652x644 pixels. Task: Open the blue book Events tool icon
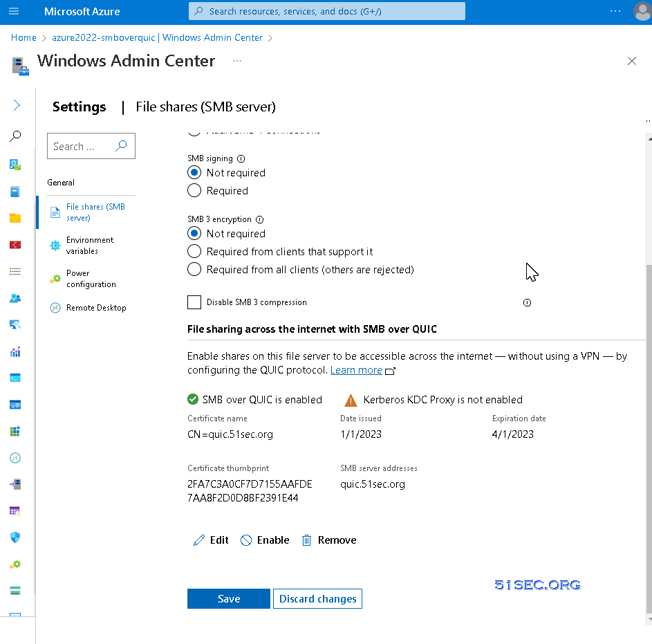15,192
